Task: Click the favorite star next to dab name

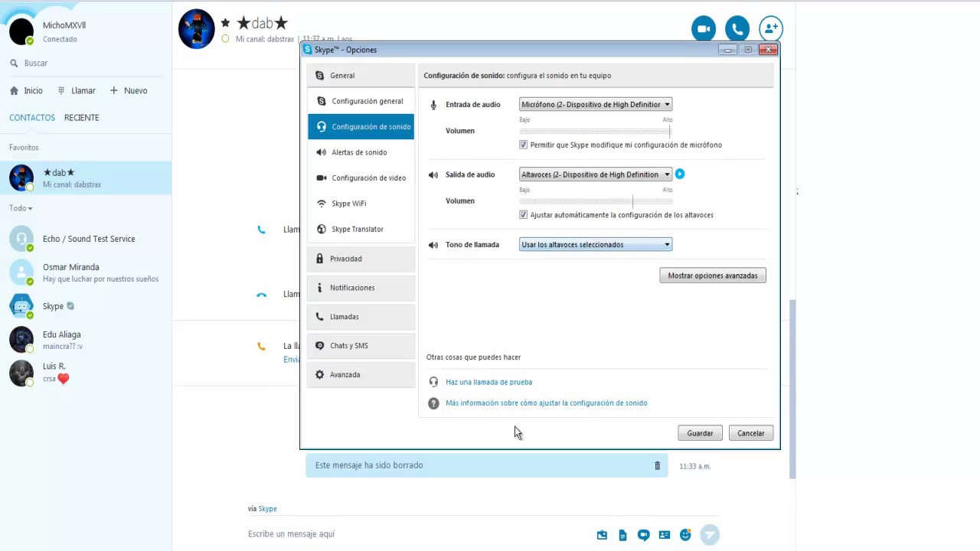Action: [x=225, y=23]
